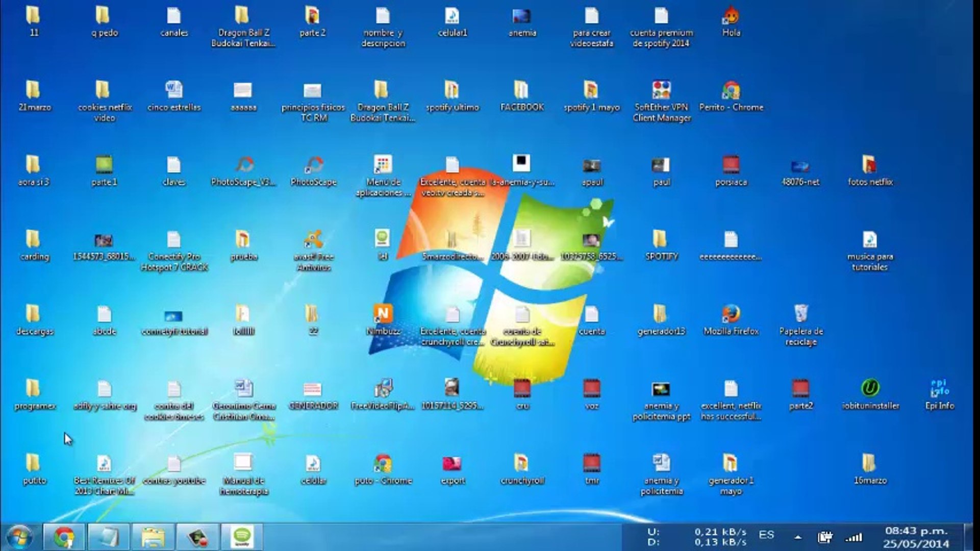The width and height of the screenshot is (980, 551).
Task: Select the musica para tutoriales file
Action: 870,250
